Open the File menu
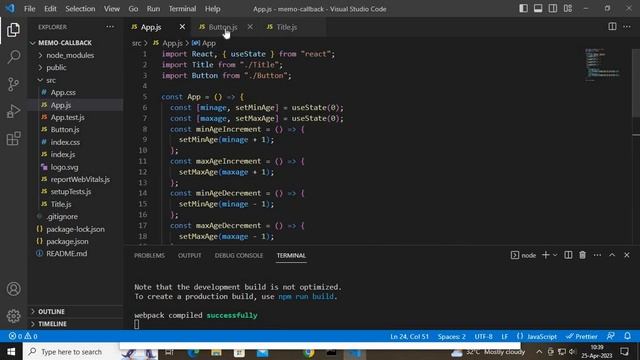 (29, 9)
